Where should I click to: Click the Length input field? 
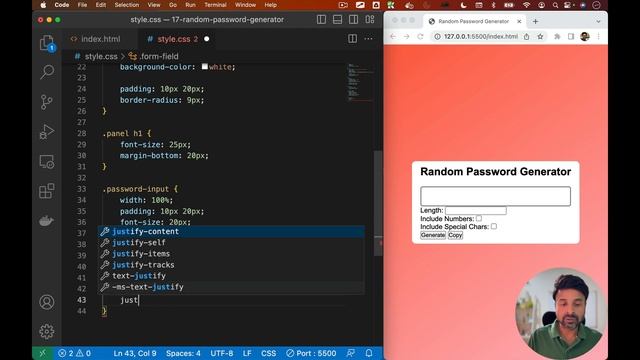[x=476, y=210]
